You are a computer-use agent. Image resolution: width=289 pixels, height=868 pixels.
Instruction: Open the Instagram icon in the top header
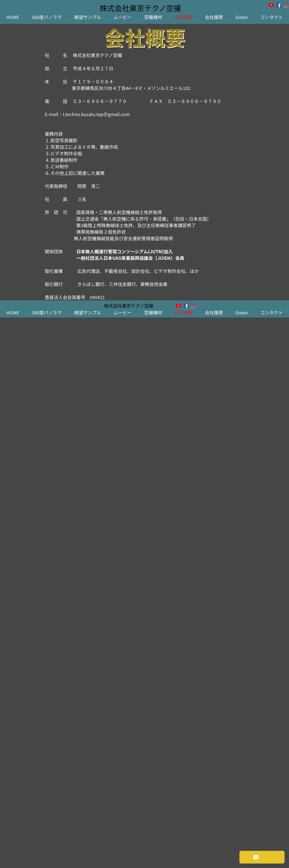tap(286, 5)
